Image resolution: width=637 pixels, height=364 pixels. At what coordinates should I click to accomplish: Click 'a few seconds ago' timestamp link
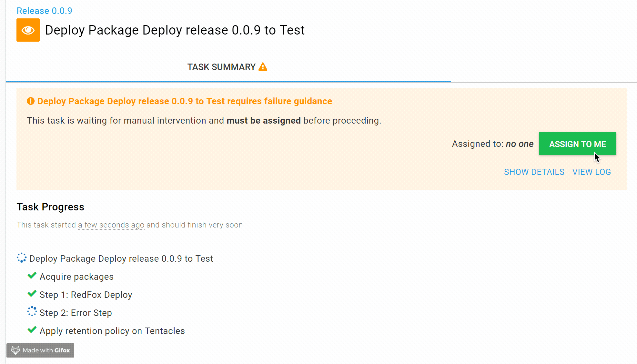point(111,225)
